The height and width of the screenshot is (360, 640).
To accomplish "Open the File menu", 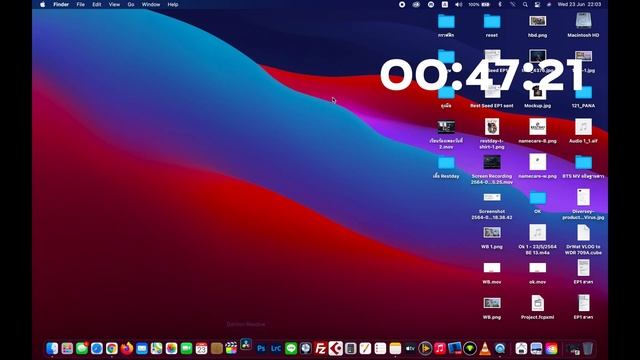I will pyautogui.click(x=81, y=4).
